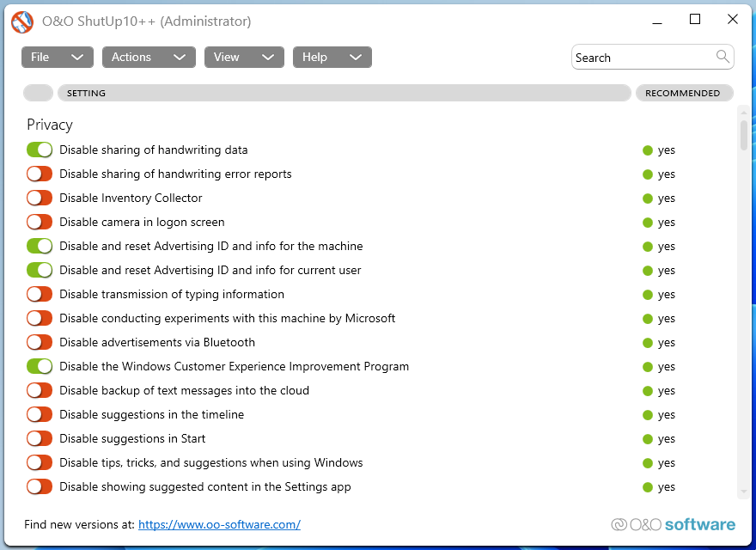The width and height of the screenshot is (756, 550).
Task: Enable Disable showing suggested content in Settings app
Action: [40, 486]
